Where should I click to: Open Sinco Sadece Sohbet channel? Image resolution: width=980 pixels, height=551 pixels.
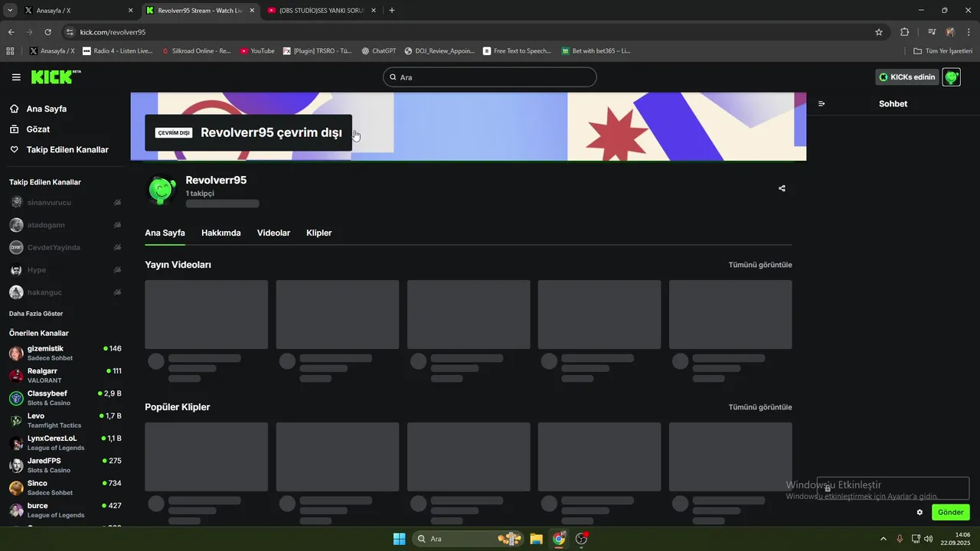pos(65,488)
